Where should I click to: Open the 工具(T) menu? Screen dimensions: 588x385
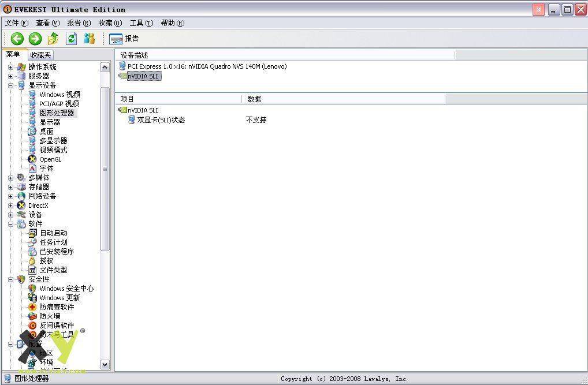[x=142, y=23]
